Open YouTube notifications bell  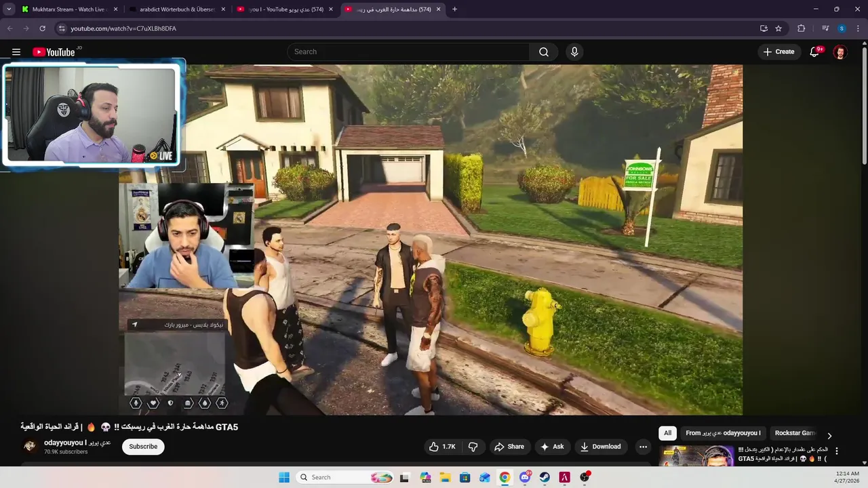[815, 52]
